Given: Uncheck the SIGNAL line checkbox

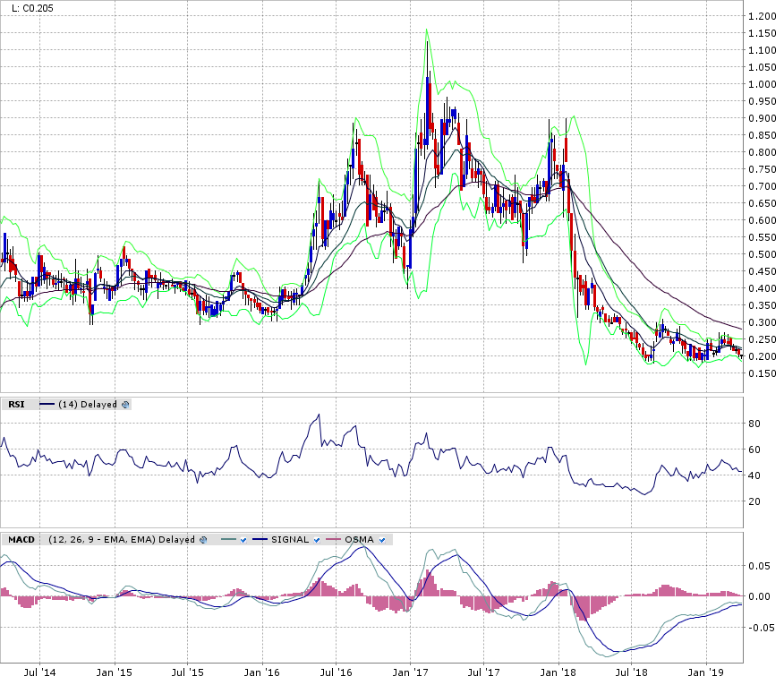Looking at the screenshot, I should click(x=316, y=540).
